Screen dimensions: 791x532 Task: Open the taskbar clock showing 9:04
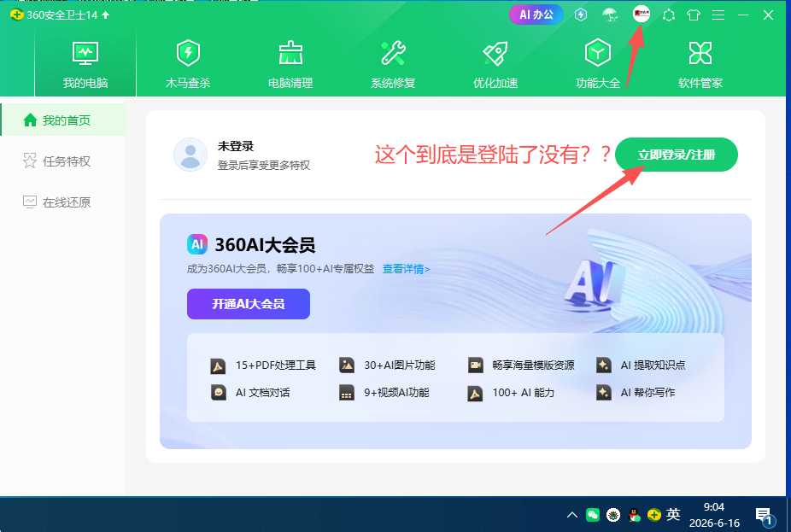coord(714,515)
